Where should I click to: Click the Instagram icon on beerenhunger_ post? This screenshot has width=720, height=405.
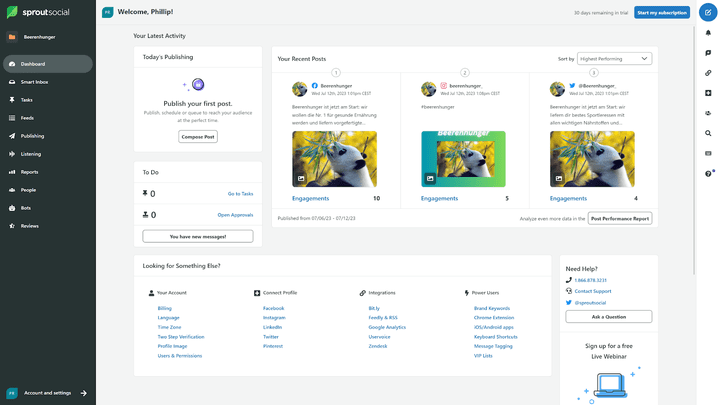(x=444, y=85)
